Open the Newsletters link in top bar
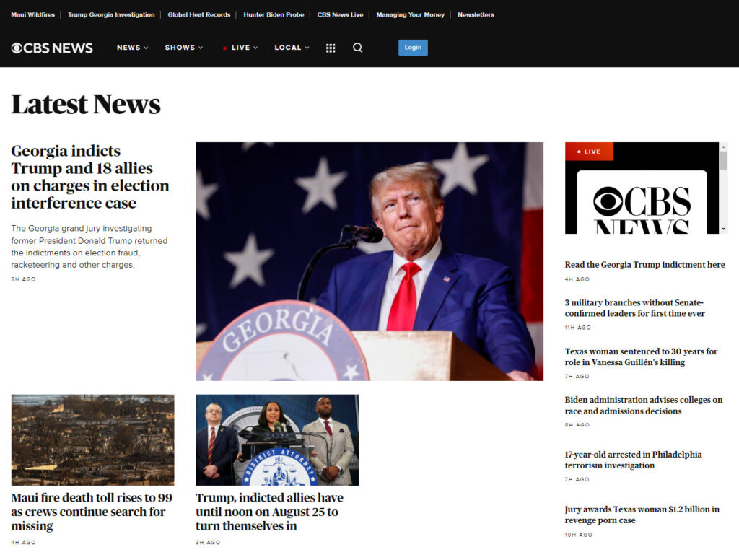 click(476, 14)
